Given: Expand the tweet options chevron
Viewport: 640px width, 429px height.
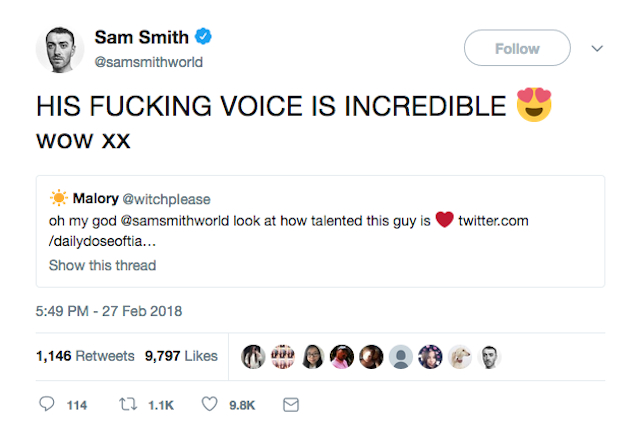Looking at the screenshot, I should coord(598,47).
